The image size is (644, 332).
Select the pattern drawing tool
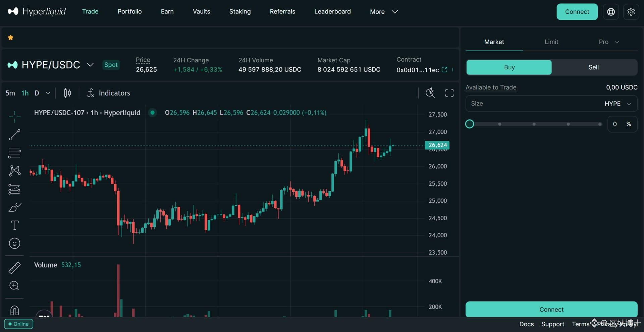pos(14,171)
